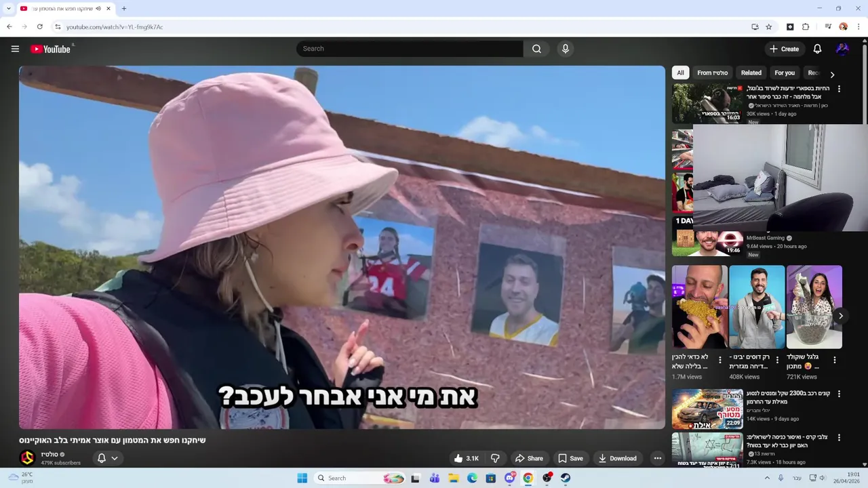The width and height of the screenshot is (868, 488).
Task: Open the 26°C weather widget
Action: (20, 478)
